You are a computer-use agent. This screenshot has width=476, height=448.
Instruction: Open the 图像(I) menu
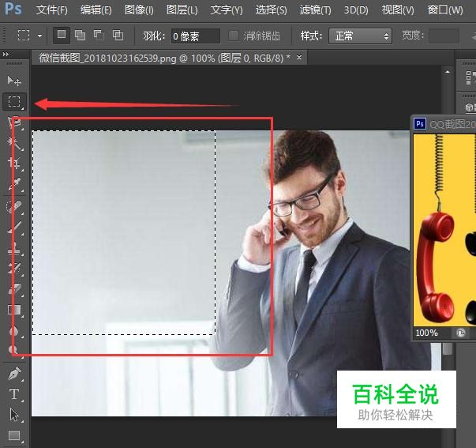tap(139, 10)
